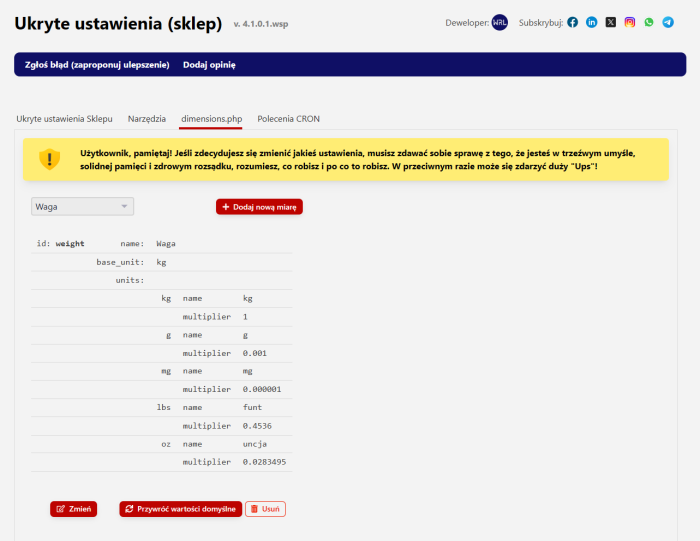Open the Telegram subscribe icon
700x541 pixels.
(668, 22)
